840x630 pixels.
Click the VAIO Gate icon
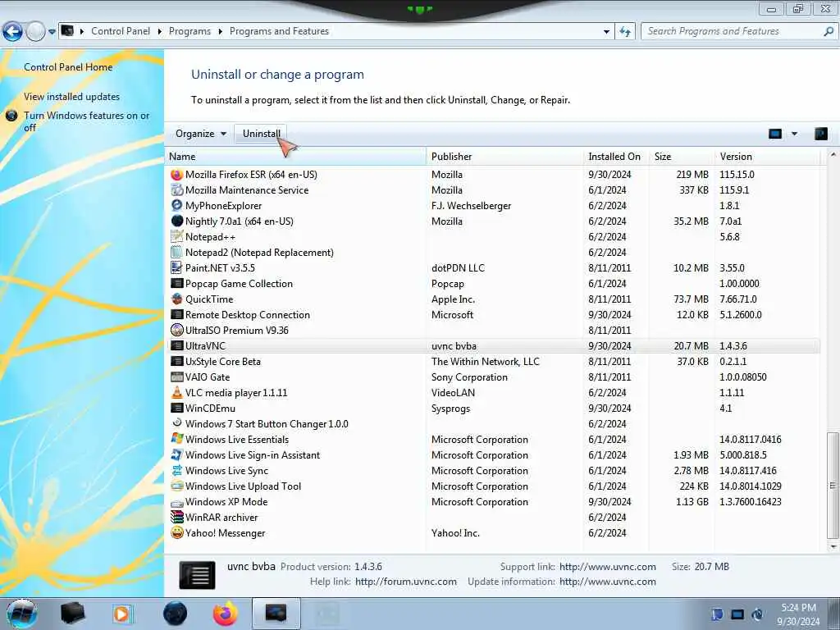pos(177,377)
